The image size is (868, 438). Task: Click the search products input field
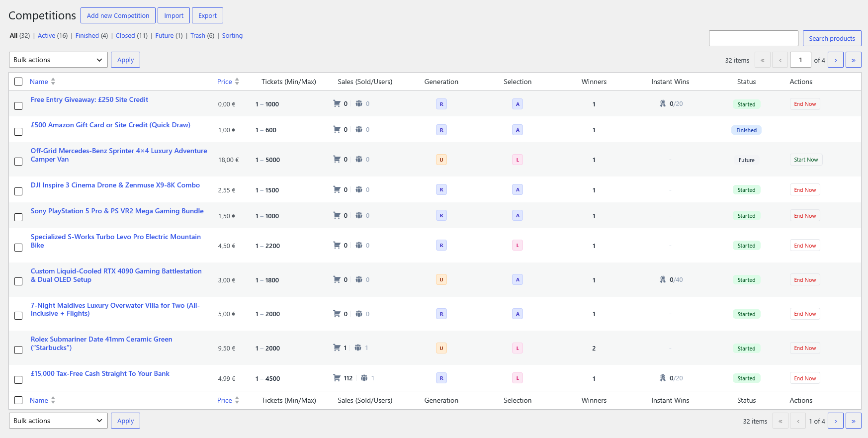(x=753, y=38)
